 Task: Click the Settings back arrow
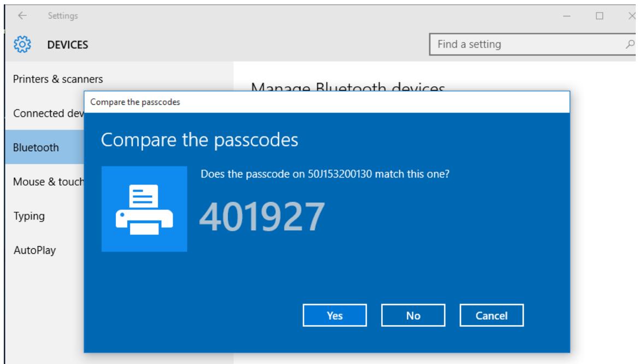click(22, 15)
